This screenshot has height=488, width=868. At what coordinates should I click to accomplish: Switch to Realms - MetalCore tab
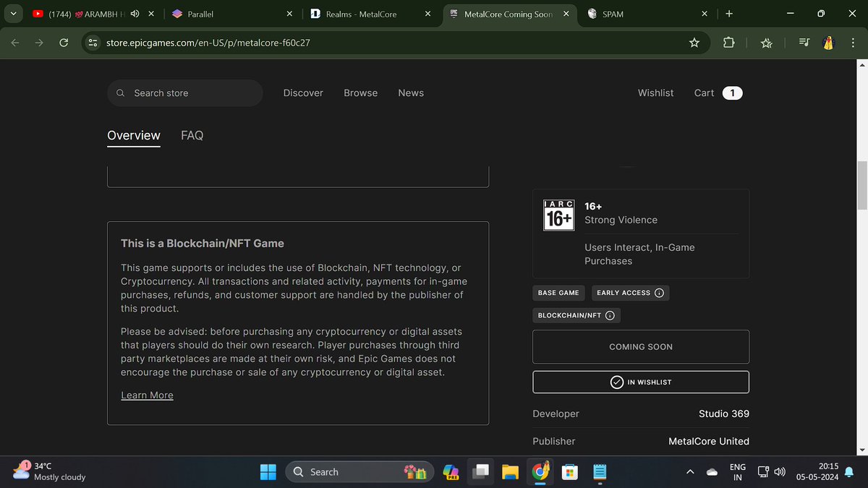click(x=370, y=14)
